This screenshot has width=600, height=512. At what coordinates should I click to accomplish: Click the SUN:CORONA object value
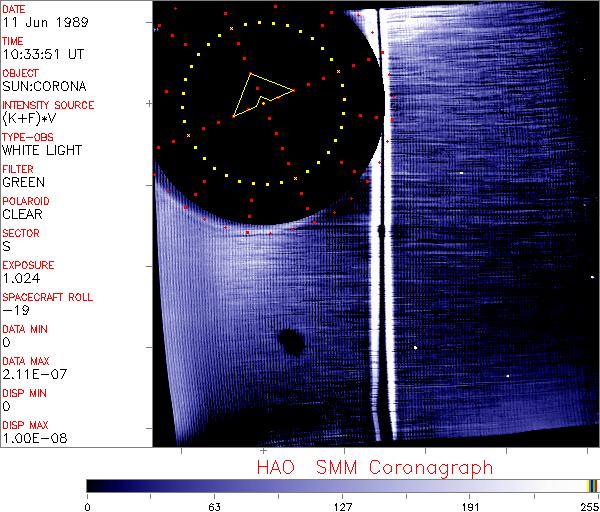[x=42, y=87]
